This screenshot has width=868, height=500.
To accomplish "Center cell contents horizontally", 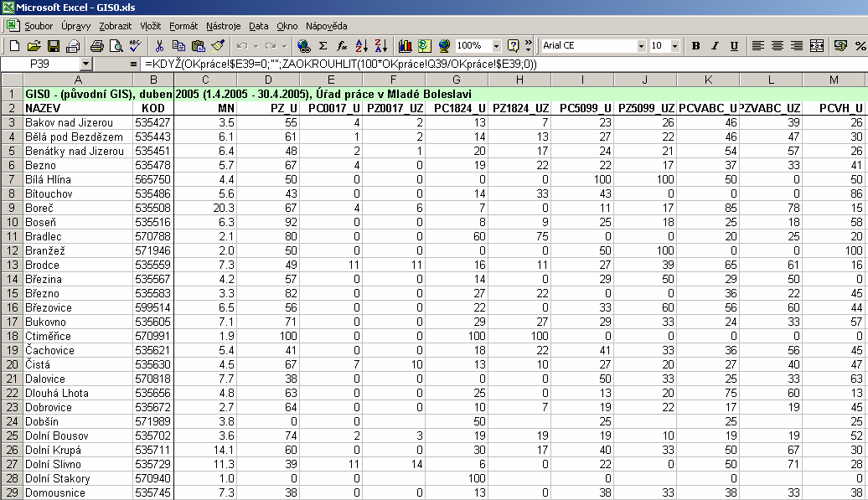I will [x=778, y=46].
